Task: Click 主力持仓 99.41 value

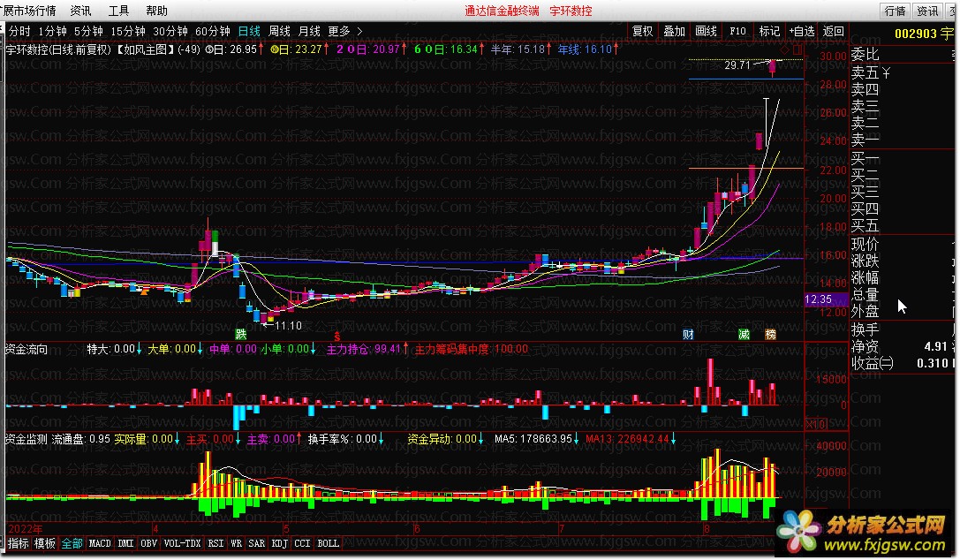Action: pos(366,350)
